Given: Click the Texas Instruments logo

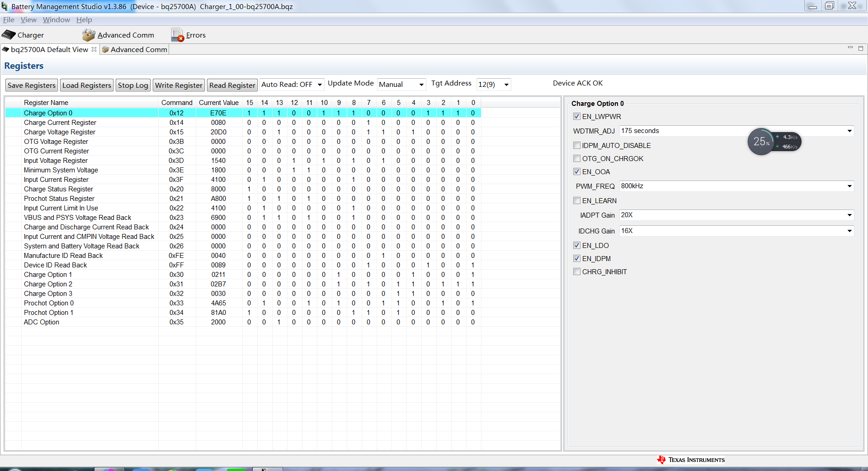Looking at the screenshot, I should click(691, 460).
